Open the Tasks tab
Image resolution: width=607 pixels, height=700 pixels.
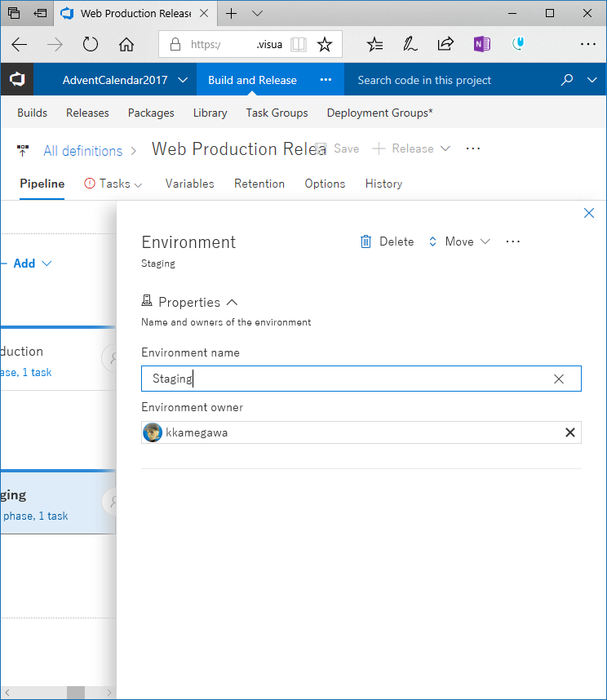pos(113,184)
